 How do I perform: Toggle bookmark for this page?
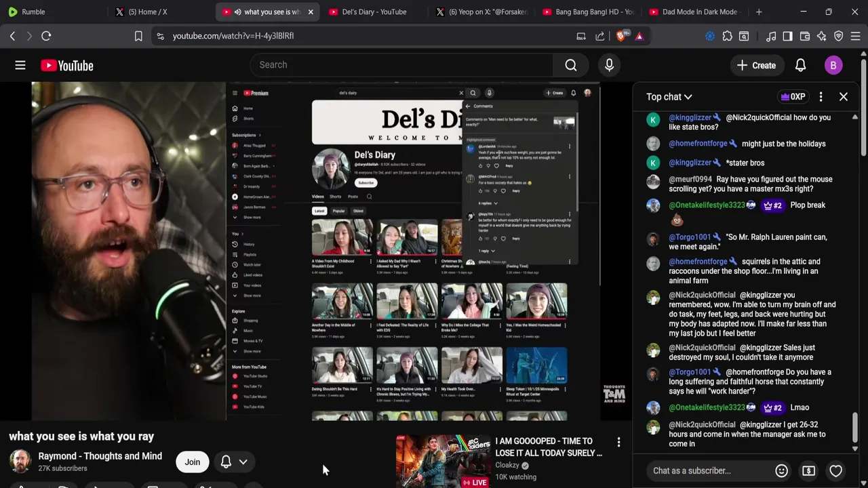[x=138, y=36]
